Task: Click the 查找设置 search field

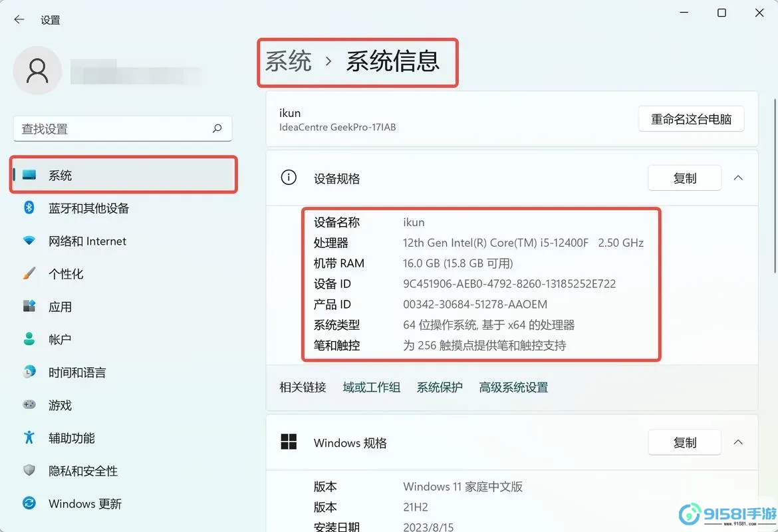Action: pos(122,128)
